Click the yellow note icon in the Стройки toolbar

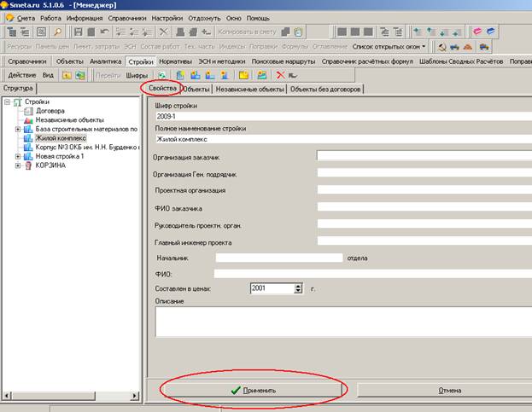[243, 75]
